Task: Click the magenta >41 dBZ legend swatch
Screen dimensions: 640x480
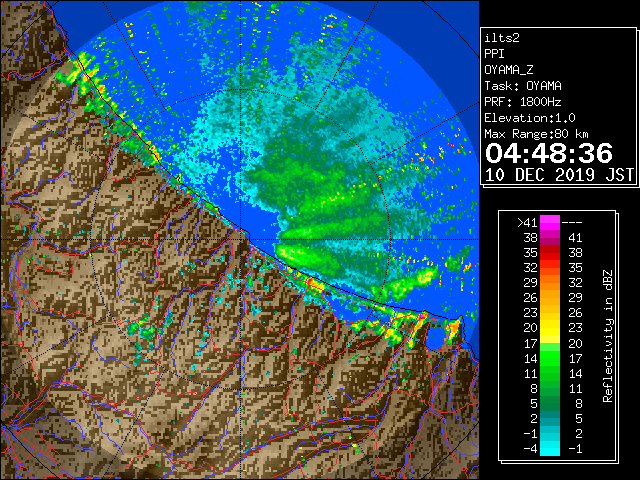Action: coord(550,222)
